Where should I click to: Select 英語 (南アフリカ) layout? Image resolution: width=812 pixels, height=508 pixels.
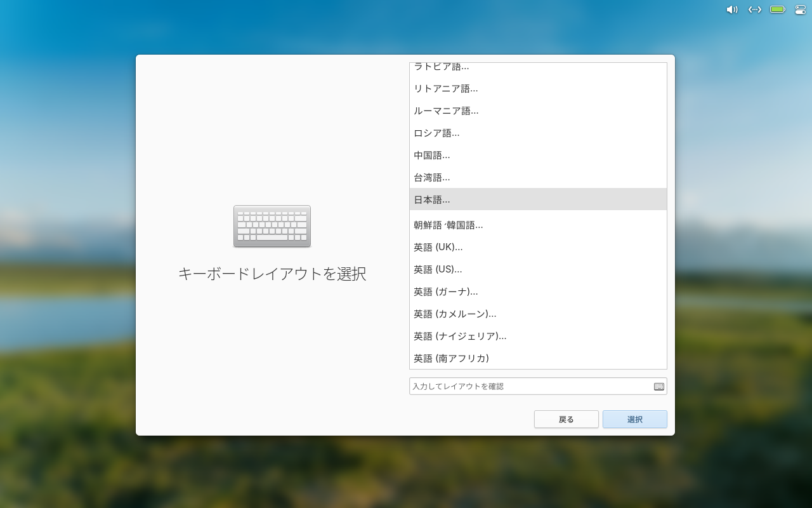coord(538,358)
